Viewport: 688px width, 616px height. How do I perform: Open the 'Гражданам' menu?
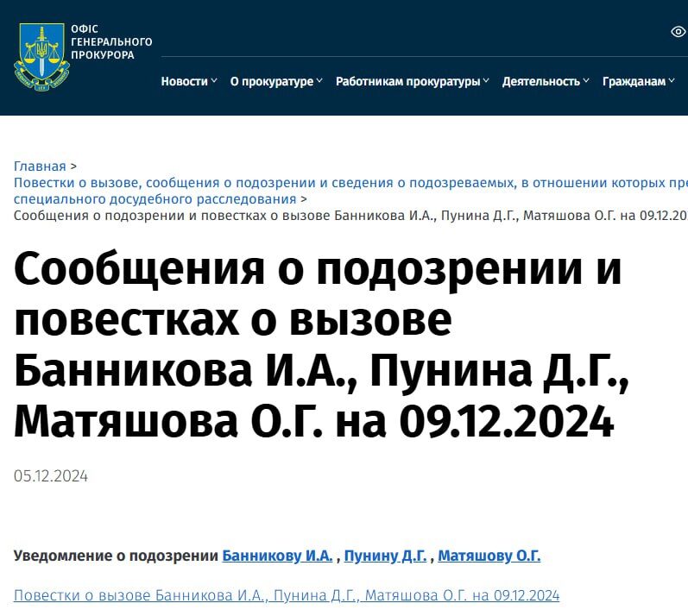click(x=634, y=81)
